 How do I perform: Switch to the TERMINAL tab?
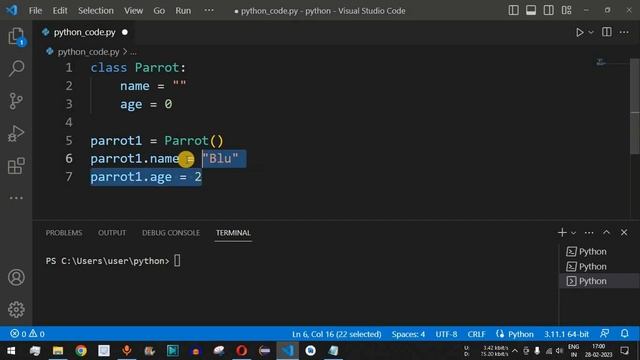[x=233, y=233]
